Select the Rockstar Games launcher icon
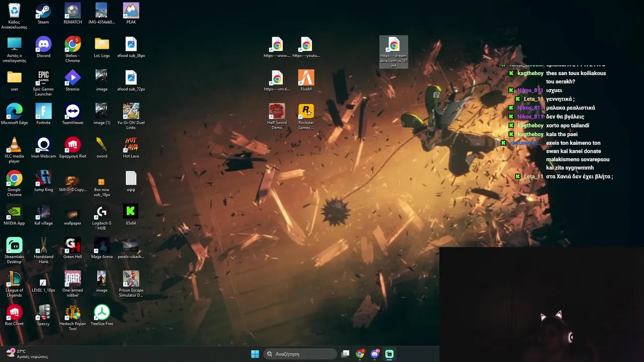The height and width of the screenshot is (362, 644). click(x=306, y=117)
